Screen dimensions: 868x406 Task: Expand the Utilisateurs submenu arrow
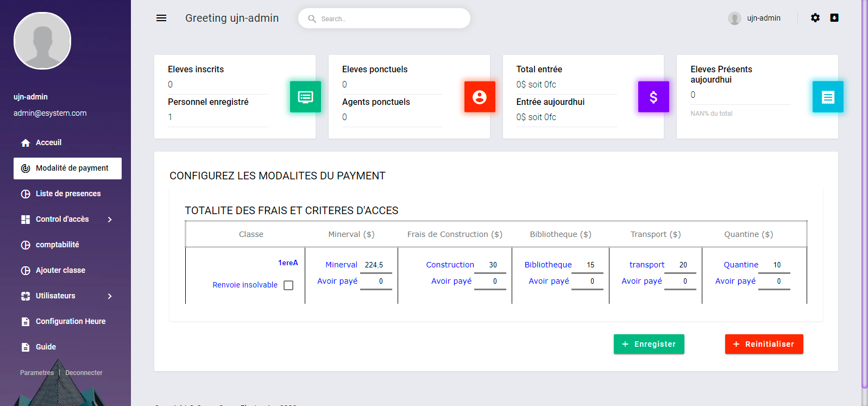[110, 296]
